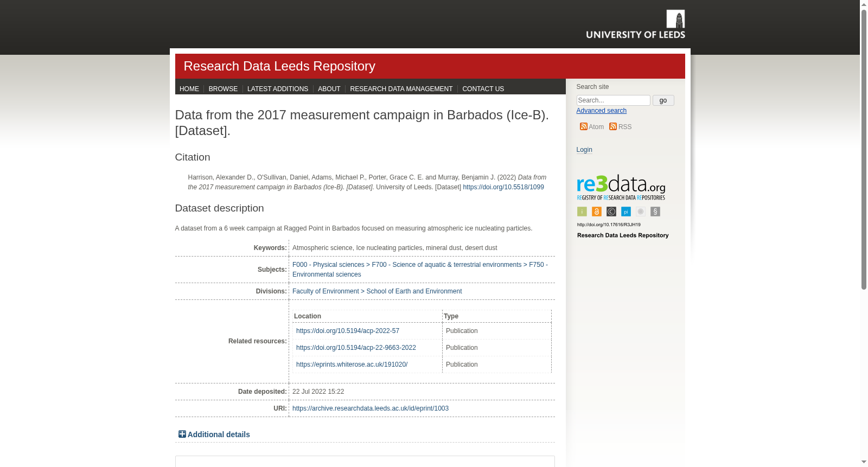Click the Citation heading
This screenshot has height=467, width=868.
193,157
